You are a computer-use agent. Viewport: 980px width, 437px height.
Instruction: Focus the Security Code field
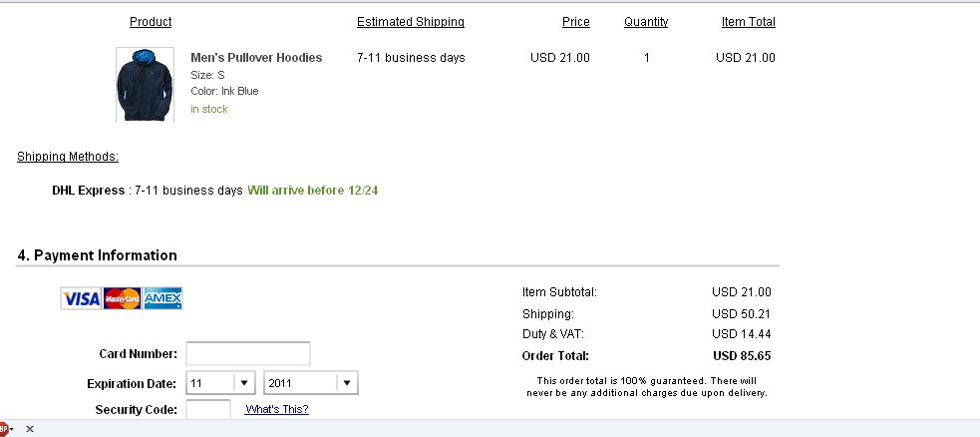coord(208,409)
